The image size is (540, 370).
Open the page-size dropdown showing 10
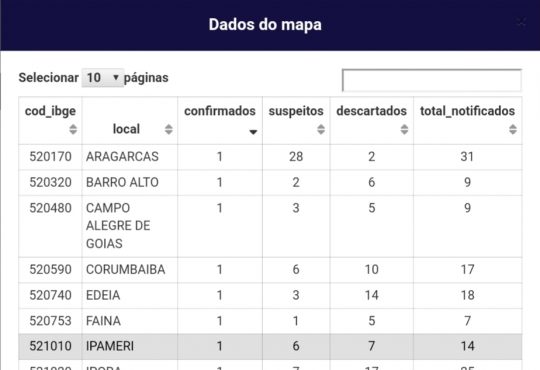click(102, 78)
